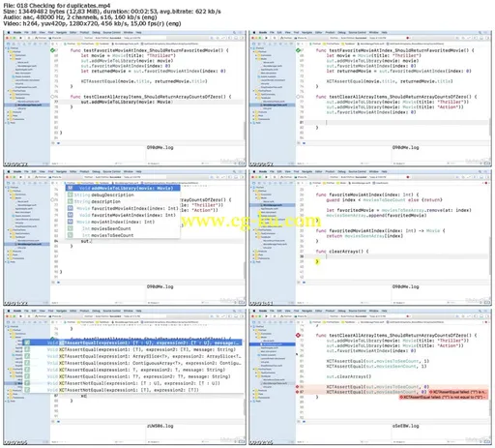Expand the Products folder in the addMovieToLibrary(movie: Movie) frame navigator

point(8,112)
